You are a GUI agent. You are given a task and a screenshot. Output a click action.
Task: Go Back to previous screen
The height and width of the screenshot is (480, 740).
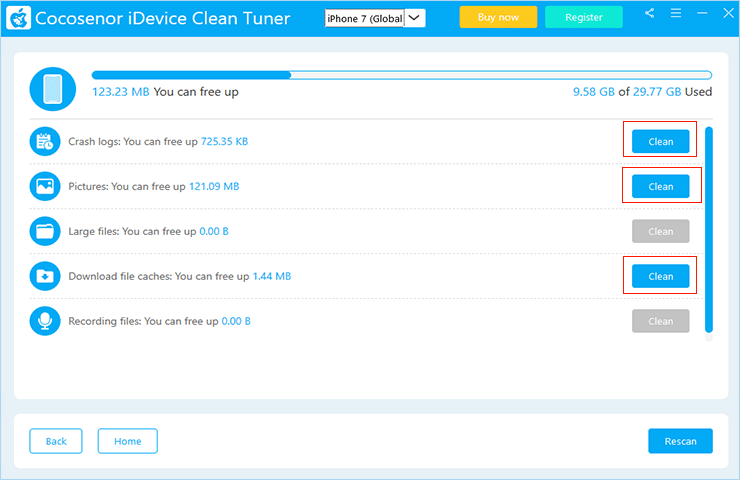tap(56, 441)
